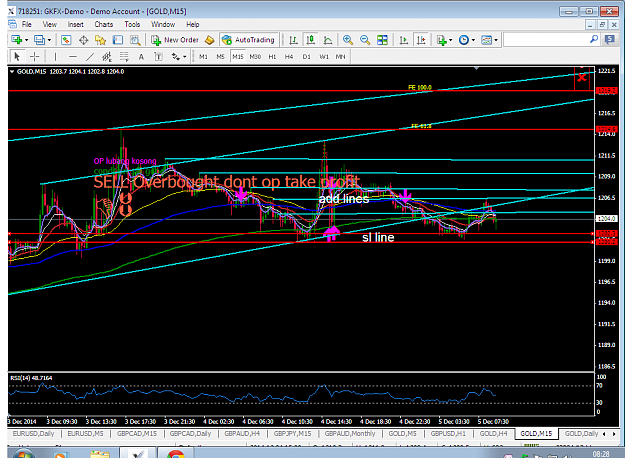The image size is (625, 458).
Task: Switch chart to line chart mode
Action: pyautogui.click(x=328, y=40)
